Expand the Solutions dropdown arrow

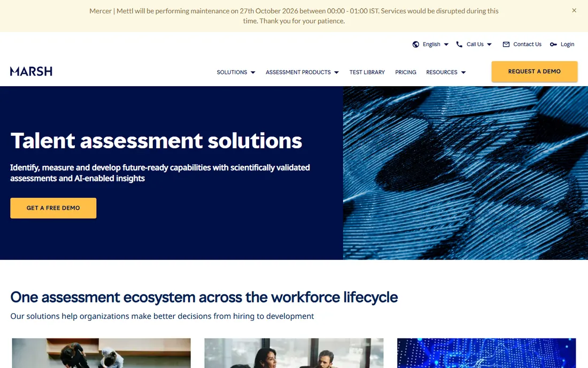click(x=253, y=72)
